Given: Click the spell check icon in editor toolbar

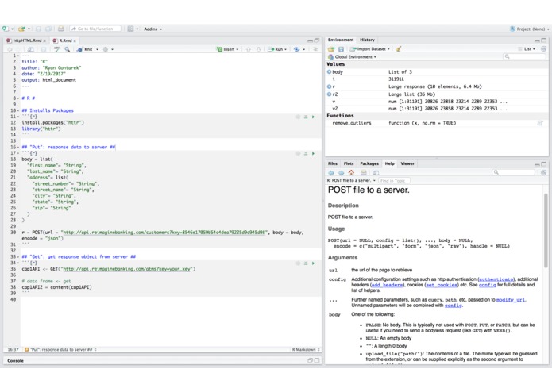Looking at the screenshot, I should 56,49.
